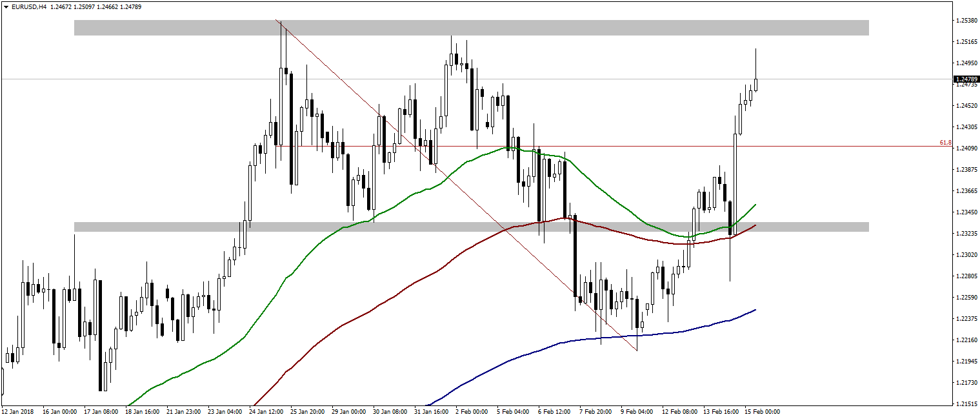Click the 1.23020 price axis label
980x419 pixels.
pyautogui.click(x=965, y=255)
